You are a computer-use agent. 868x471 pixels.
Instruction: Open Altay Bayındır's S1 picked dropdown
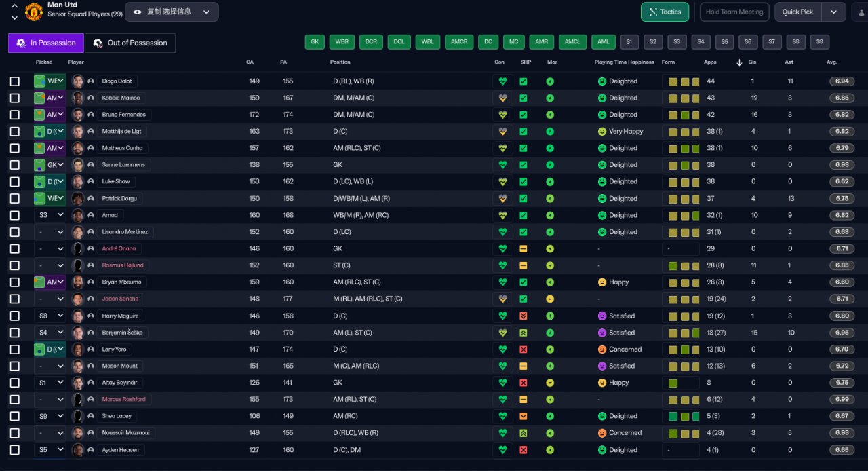click(x=50, y=383)
